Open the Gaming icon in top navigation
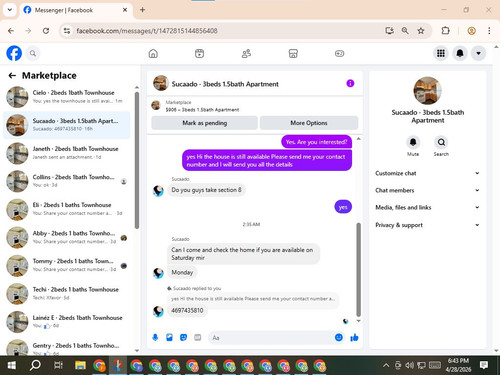Image resolution: width=500 pixels, height=375 pixels. 339,53
